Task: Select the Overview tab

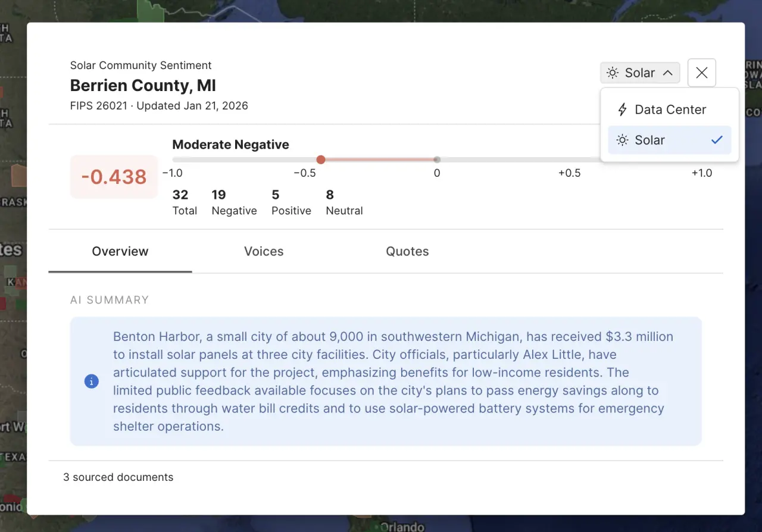Action: [x=120, y=251]
